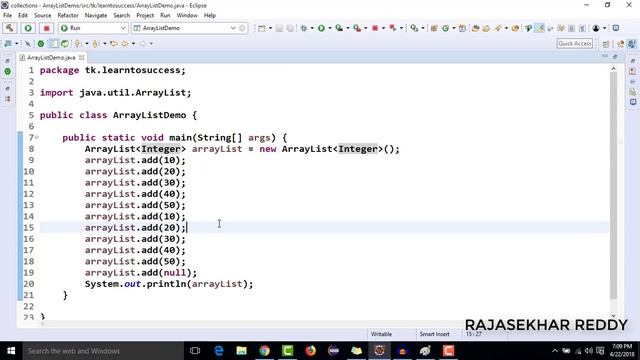Click the Quick Access search field
This screenshot has height=360, width=640.
click(574, 43)
